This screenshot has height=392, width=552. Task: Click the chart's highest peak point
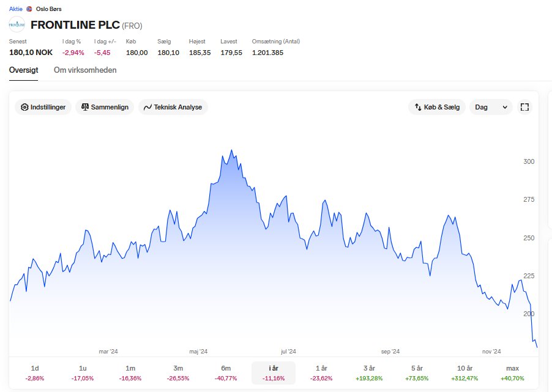click(x=232, y=150)
